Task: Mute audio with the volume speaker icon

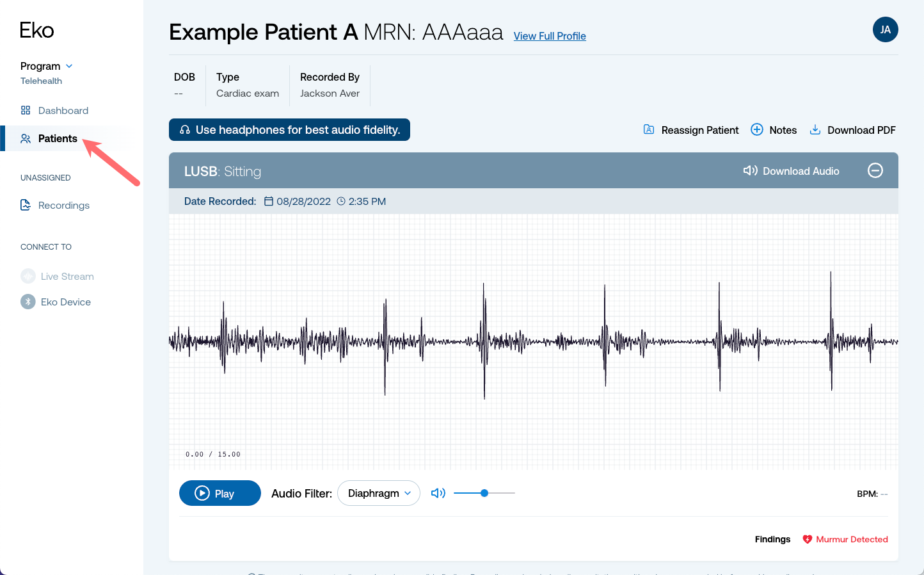Action: [x=438, y=493]
